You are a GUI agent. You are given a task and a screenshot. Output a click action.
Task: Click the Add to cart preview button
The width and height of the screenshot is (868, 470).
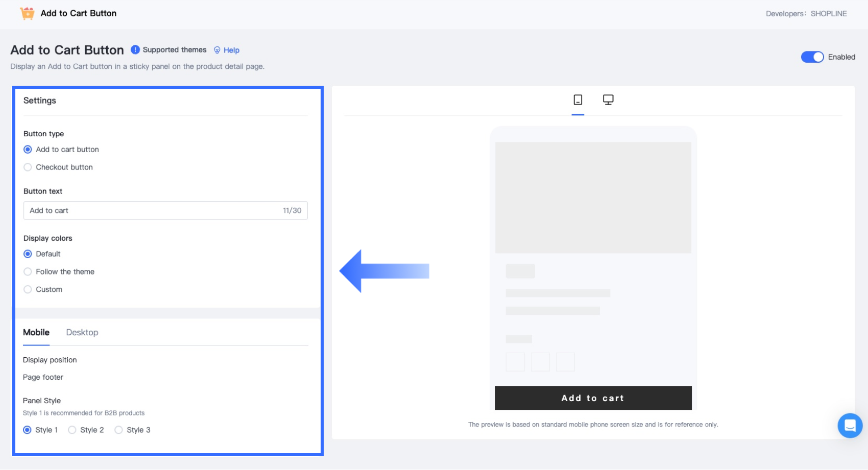pos(593,398)
